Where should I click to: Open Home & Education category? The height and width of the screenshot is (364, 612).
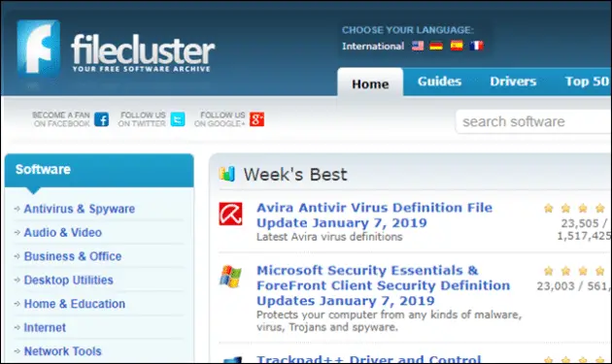pos(75,304)
